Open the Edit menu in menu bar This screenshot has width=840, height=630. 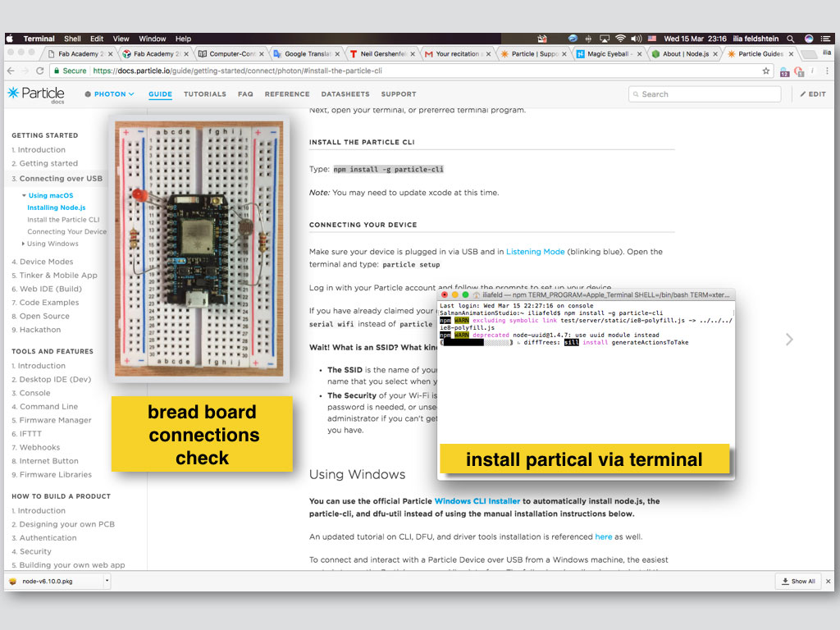[97, 39]
